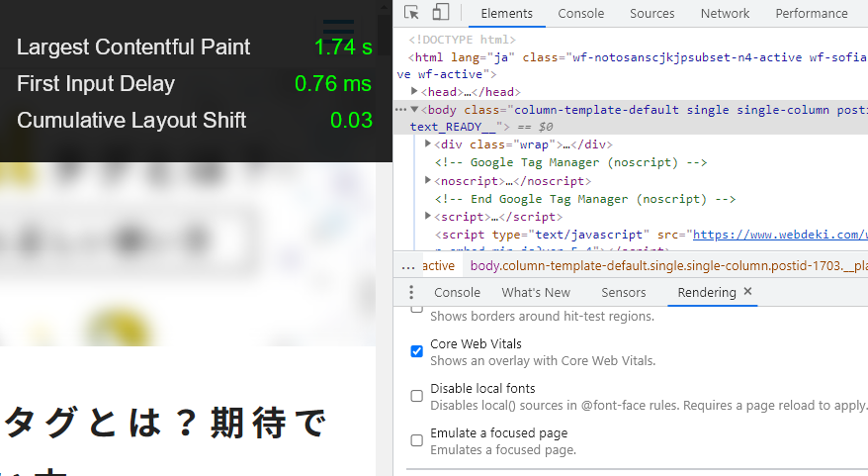Uncheck the Core Web Vitals checkbox
This screenshot has width=868, height=476.
point(417,351)
